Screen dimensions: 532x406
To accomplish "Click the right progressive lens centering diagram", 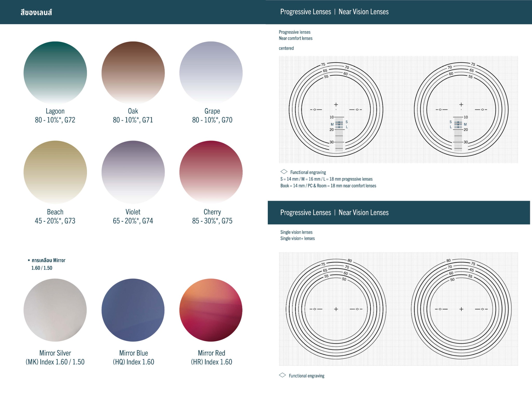I will [x=461, y=109].
